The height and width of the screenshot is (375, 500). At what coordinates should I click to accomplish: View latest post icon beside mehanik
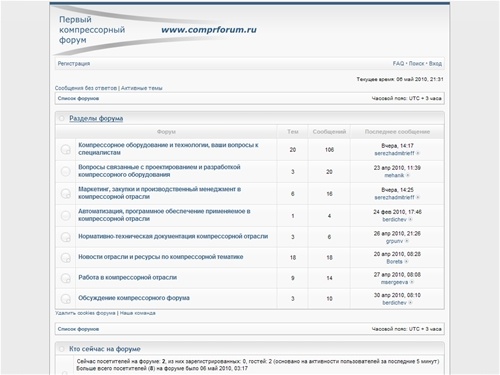(x=408, y=175)
